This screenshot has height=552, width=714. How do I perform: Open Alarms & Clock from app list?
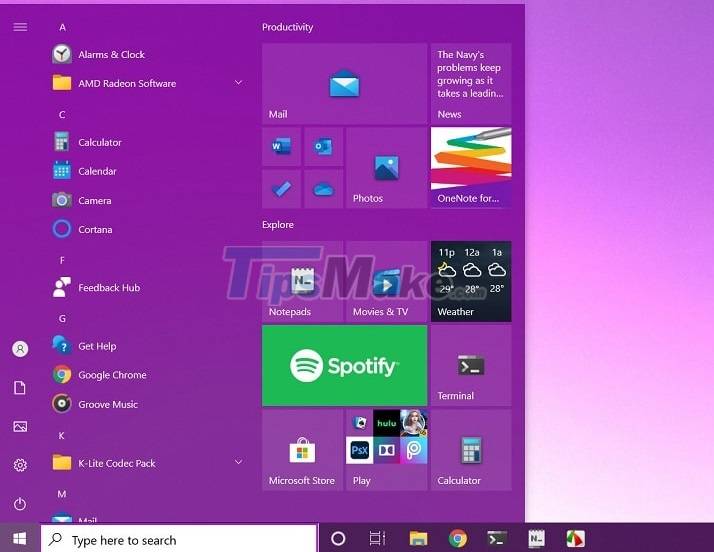[x=148, y=55]
